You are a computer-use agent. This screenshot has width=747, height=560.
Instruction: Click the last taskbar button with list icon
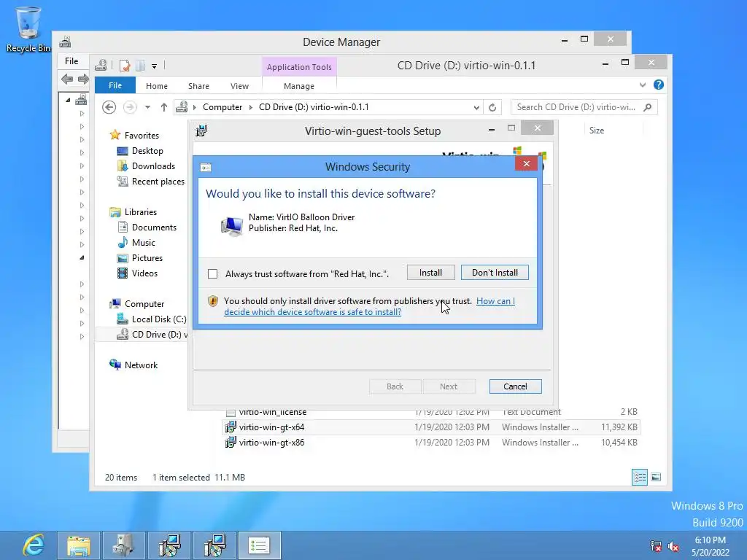(x=260, y=545)
